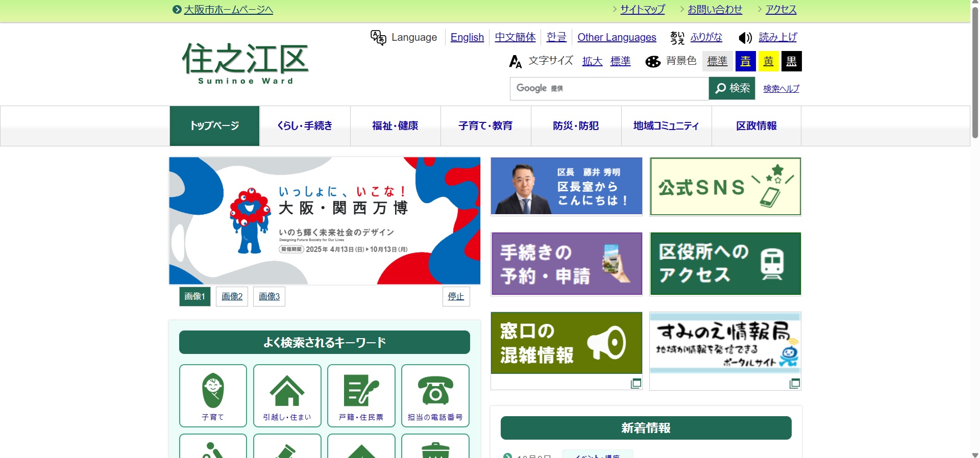
Task: Open the 区長室からこんにちは banner
Action: point(567,186)
